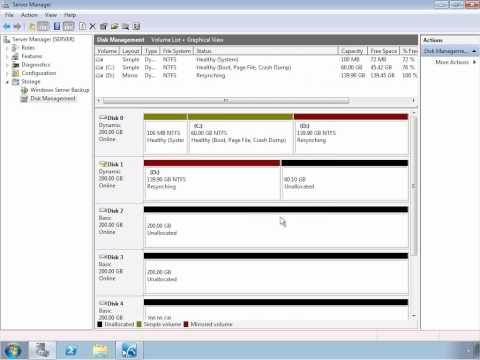
Task: Click the Up One Level folder icon
Action: tap(32, 26)
